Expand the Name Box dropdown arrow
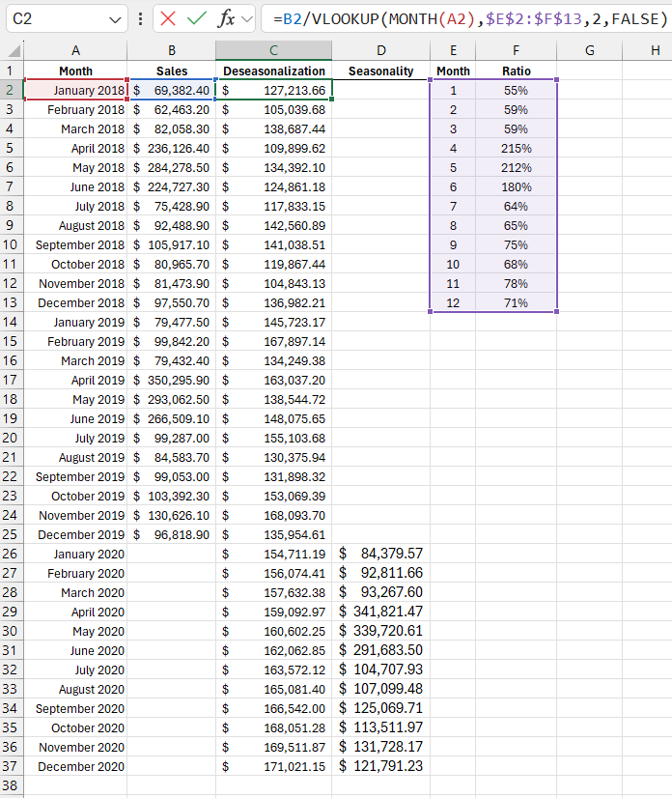This screenshot has height=798, width=672. pyautogui.click(x=116, y=20)
